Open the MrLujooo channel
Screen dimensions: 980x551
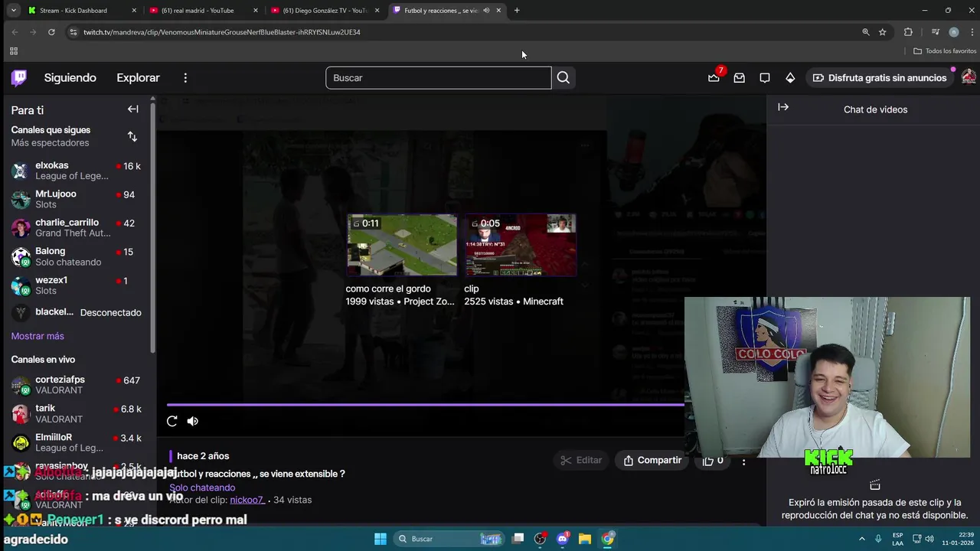click(x=77, y=199)
